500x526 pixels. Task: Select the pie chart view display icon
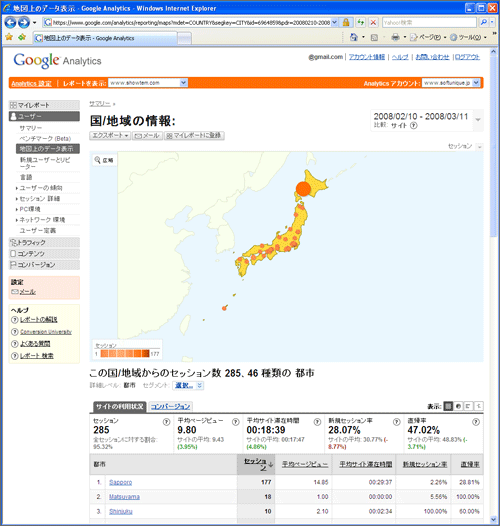458,406
